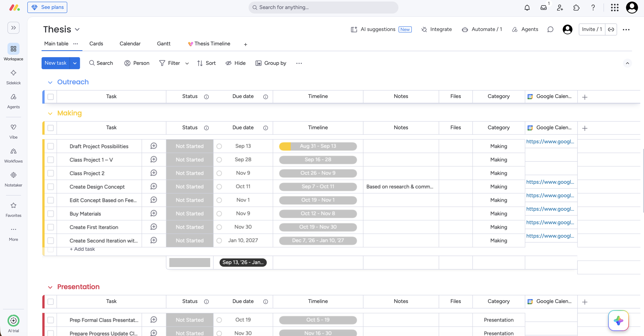Open Vibe in the sidebar
Image resolution: width=644 pixels, height=336 pixels.
13,131
